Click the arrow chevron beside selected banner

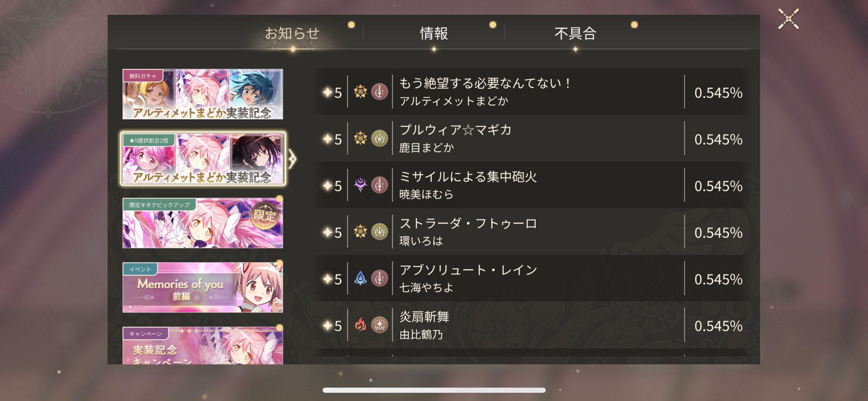click(292, 159)
